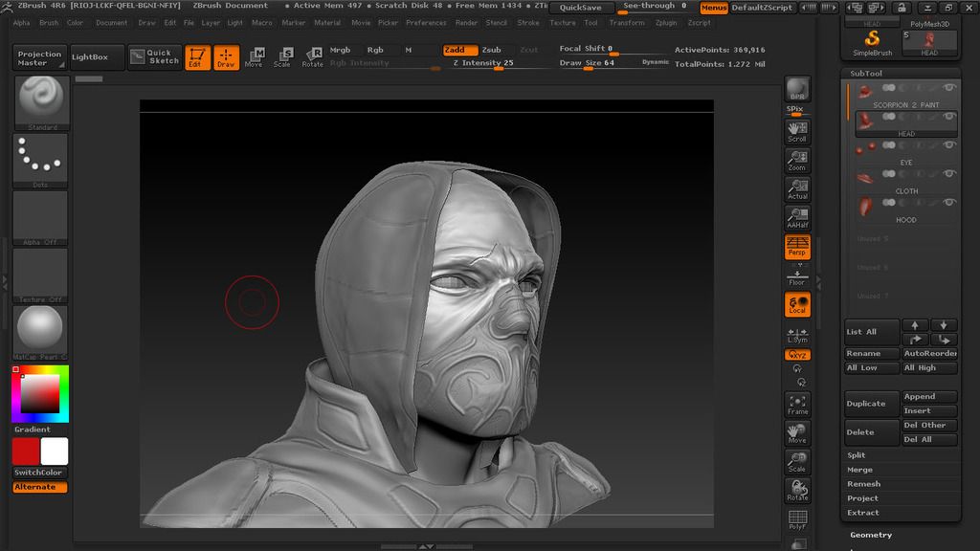
Task: Hide the HOOD subtool with its eye icon
Action: point(950,203)
